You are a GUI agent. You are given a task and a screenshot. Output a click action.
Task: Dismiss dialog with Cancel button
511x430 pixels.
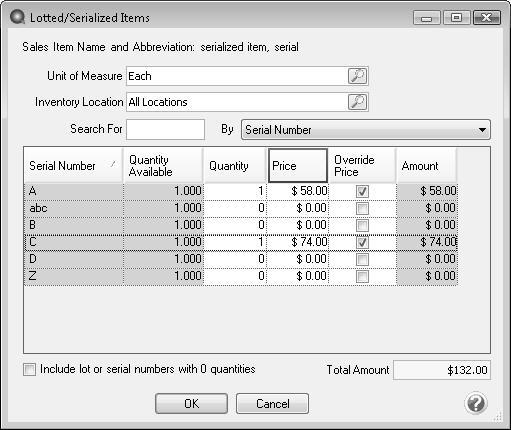[x=272, y=404]
